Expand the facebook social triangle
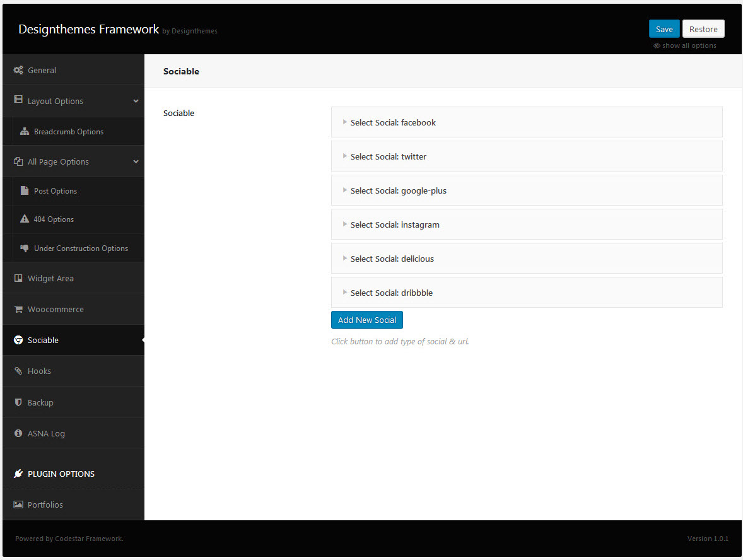743x560 pixels. click(345, 122)
